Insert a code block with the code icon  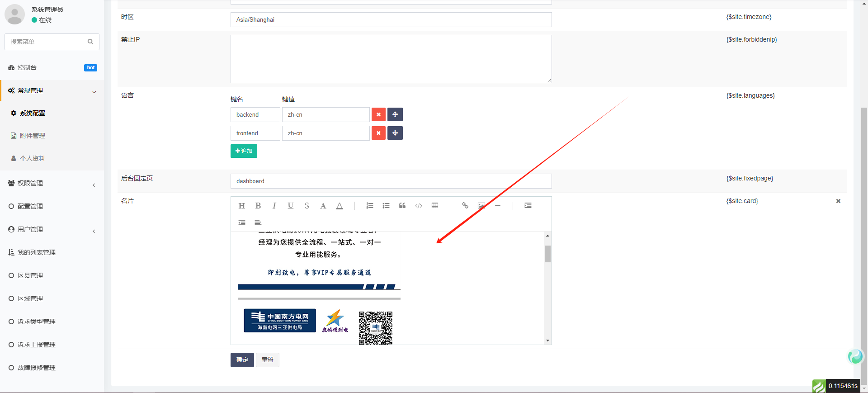tap(419, 206)
